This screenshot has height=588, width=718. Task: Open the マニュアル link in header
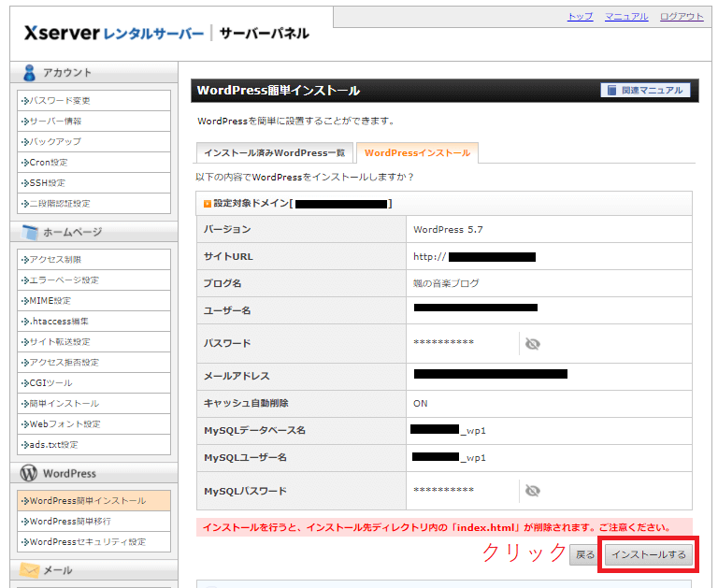626,17
